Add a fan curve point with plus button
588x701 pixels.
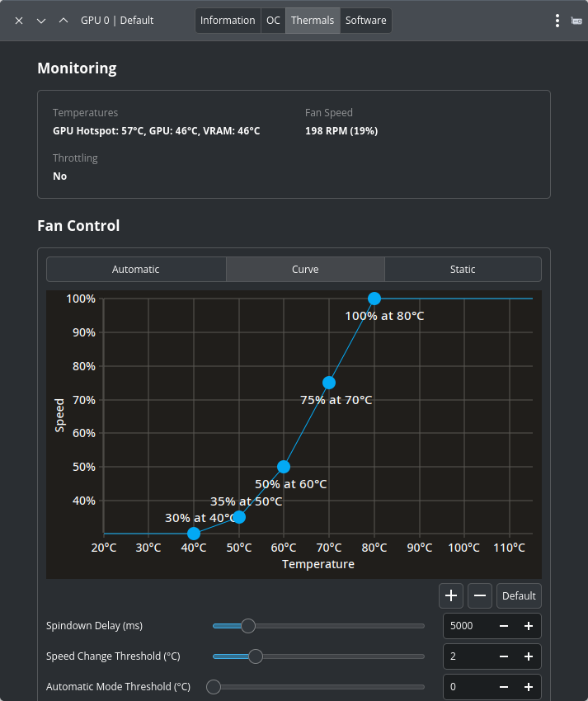coord(451,595)
